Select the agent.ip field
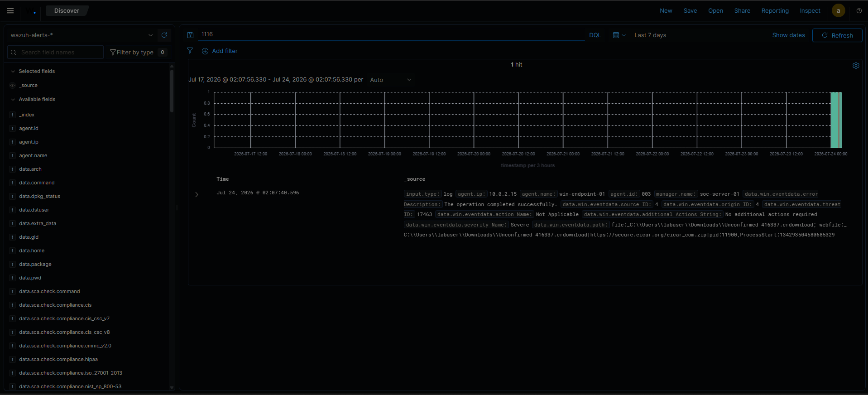Image resolution: width=868 pixels, height=395 pixels. click(29, 142)
